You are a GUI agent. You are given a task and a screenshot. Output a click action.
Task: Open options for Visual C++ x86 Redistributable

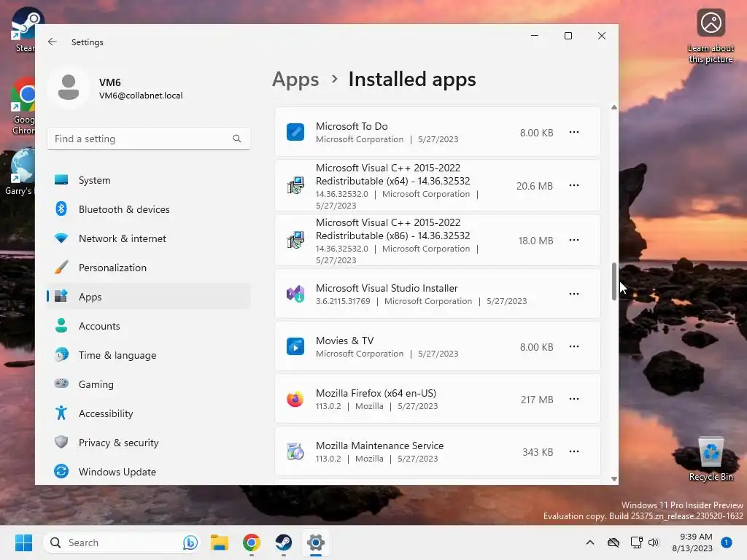coord(574,240)
